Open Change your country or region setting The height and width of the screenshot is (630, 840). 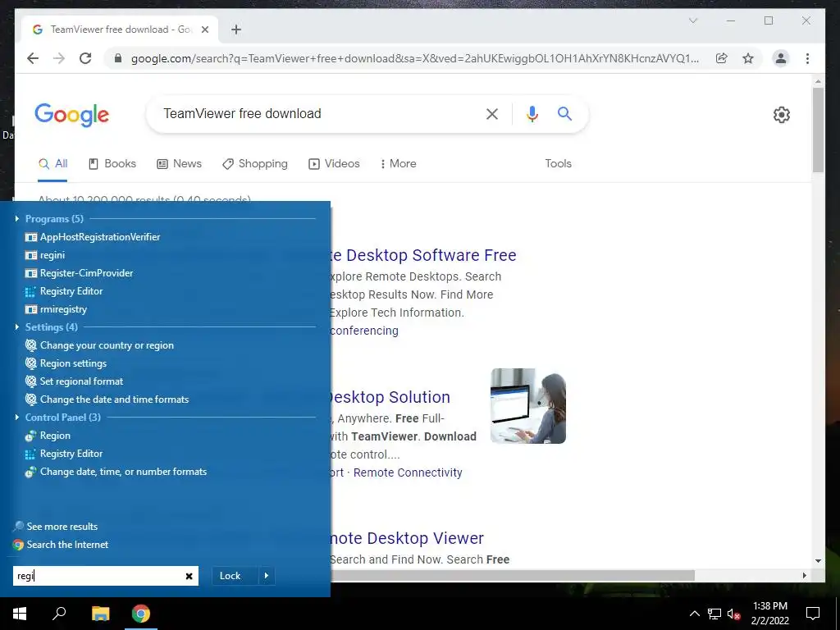coord(99,345)
